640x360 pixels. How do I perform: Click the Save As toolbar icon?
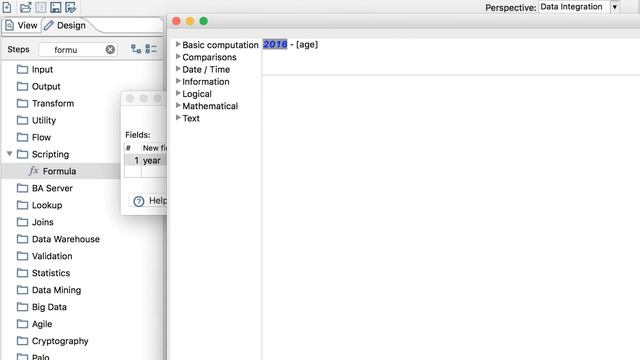click(x=71, y=7)
